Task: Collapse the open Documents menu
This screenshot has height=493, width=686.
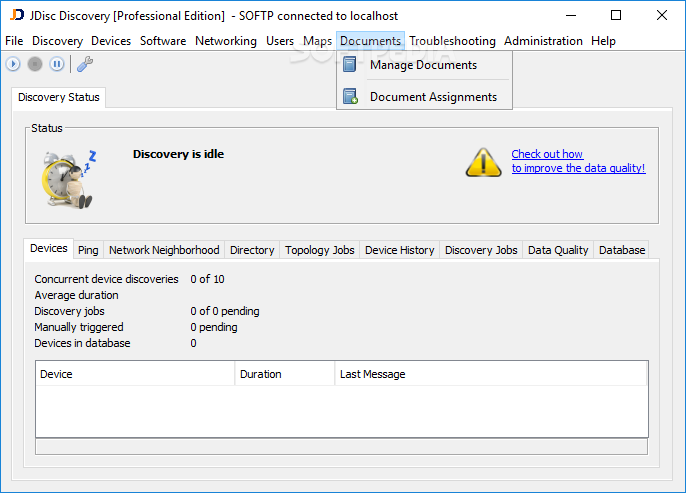Action: [371, 41]
